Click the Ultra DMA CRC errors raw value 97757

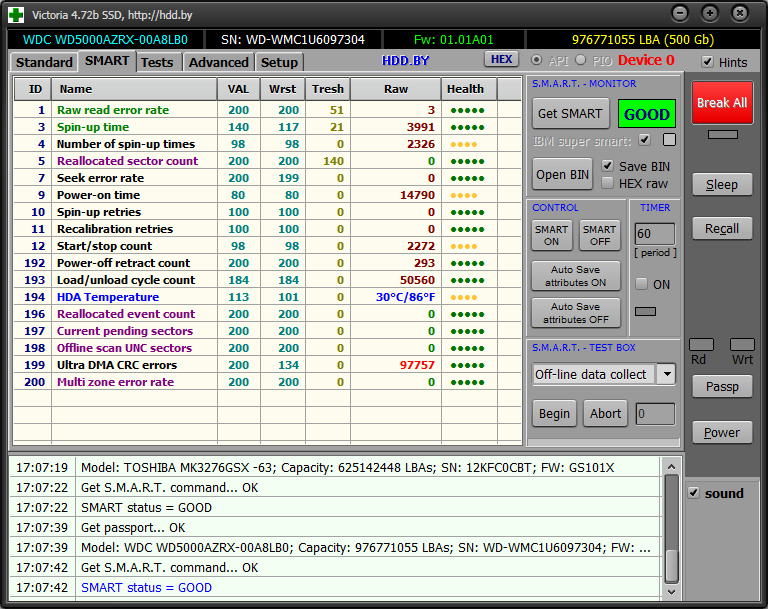417,365
